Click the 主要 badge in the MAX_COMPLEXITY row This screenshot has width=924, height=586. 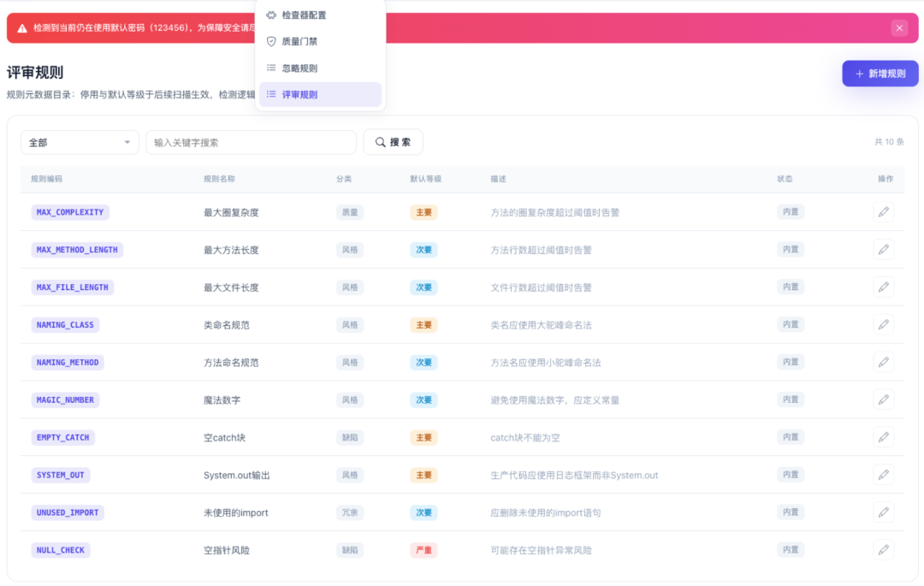click(423, 212)
